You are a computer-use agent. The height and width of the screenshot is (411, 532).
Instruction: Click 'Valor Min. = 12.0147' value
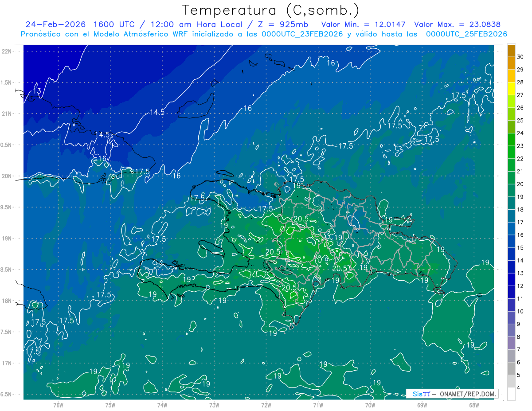tap(364, 24)
